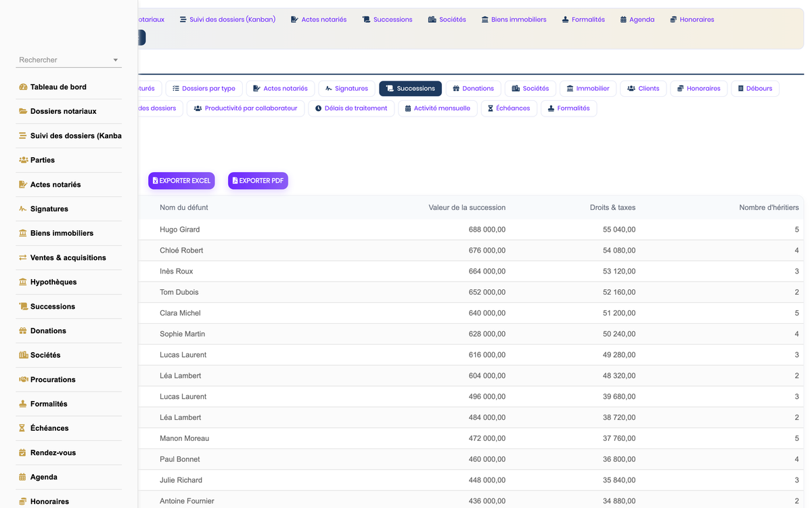Switch to Actes notariés report tab
This screenshot has height=508, width=812.
[280, 89]
